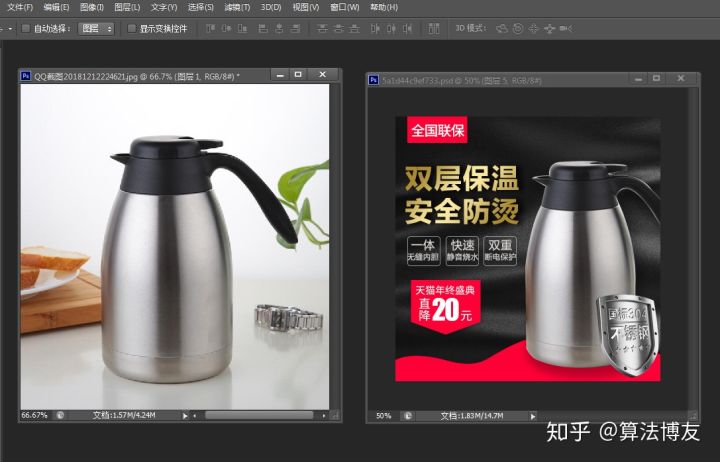The width and height of the screenshot is (720, 462).
Task: Expand the 文档:1.57M/4.24M info arrow
Action: tap(185, 416)
